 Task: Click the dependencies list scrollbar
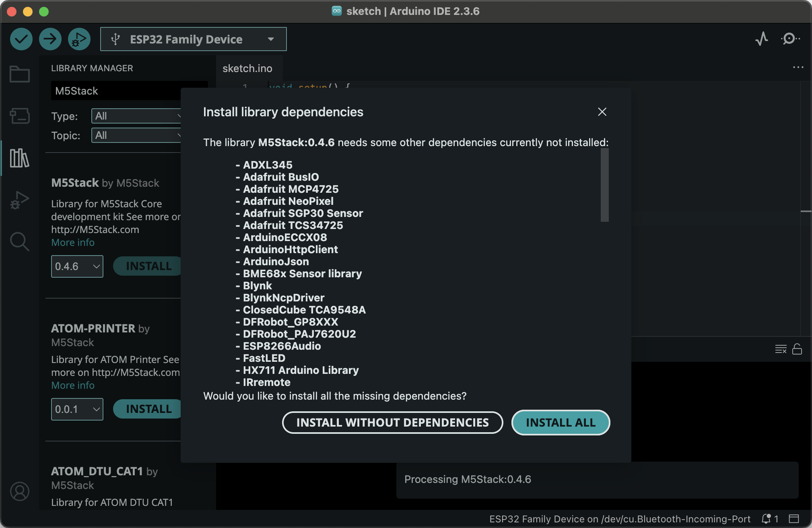click(604, 185)
